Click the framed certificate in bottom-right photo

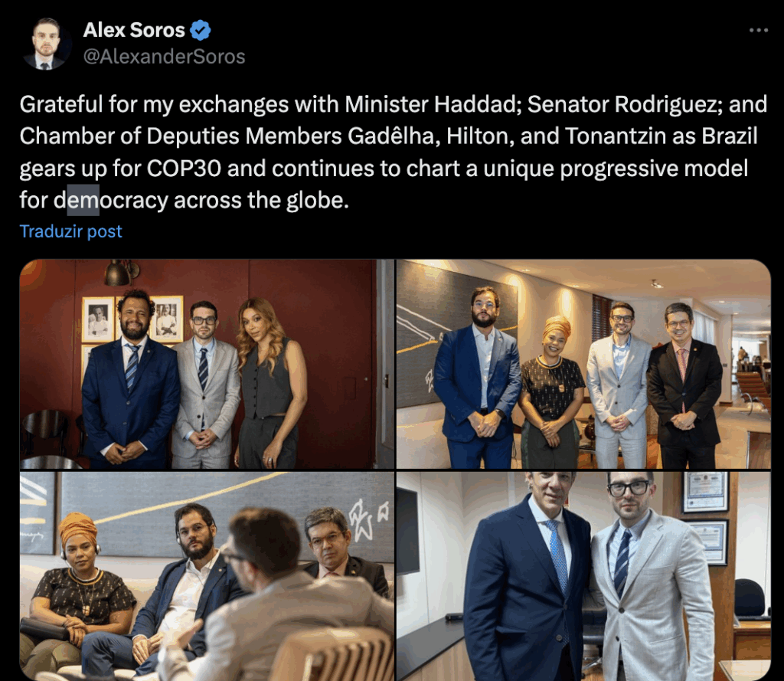(705, 491)
